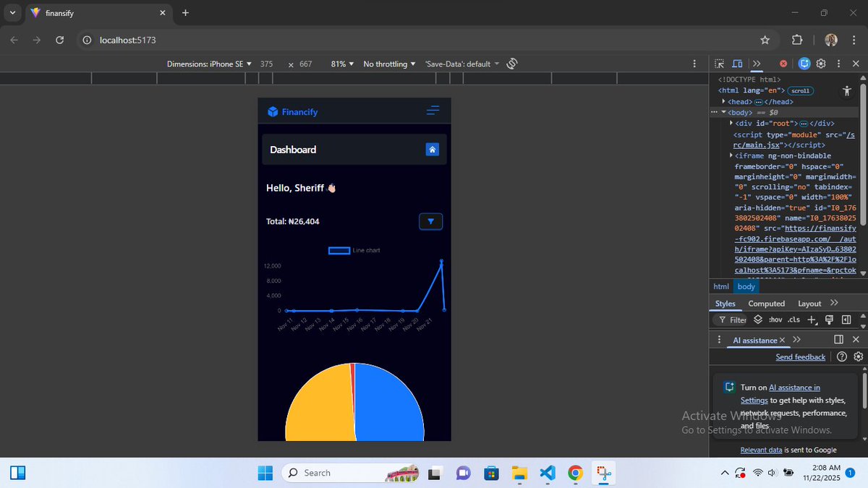The image size is (868, 488).
Task: Show more DevTools panels with the chevron
Action: coord(756,64)
